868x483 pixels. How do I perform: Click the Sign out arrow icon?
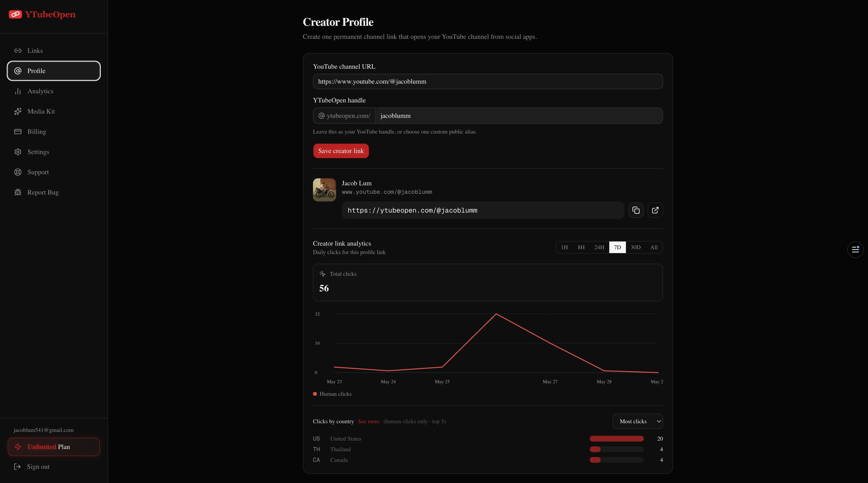tap(17, 467)
